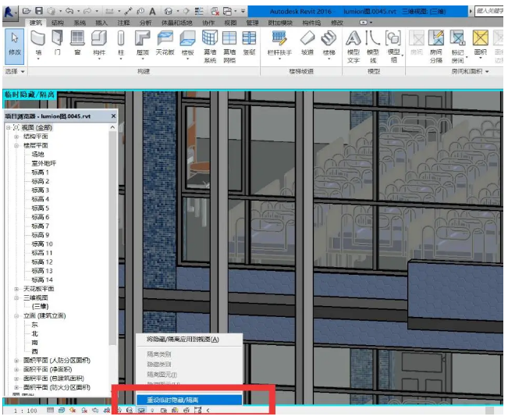Pick the 天花板 (Ceiling) tool
Screen dimensions: 508x420
tap(165, 43)
